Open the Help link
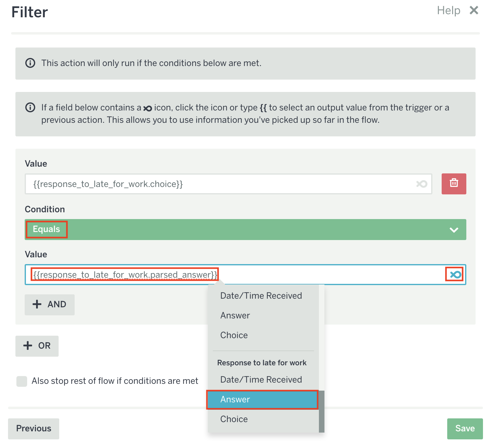491x448 pixels. pos(448,10)
